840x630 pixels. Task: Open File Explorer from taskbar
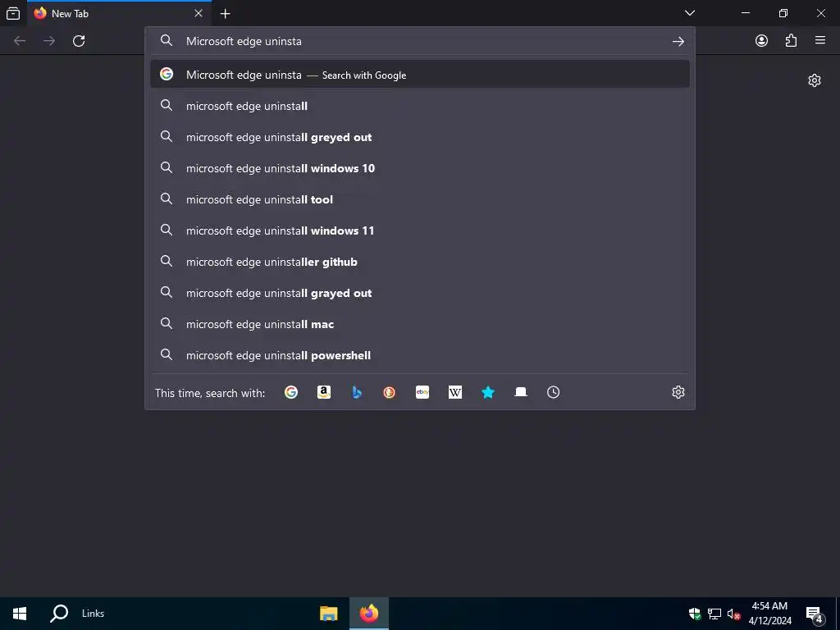pyautogui.click(x=328, y=614)
